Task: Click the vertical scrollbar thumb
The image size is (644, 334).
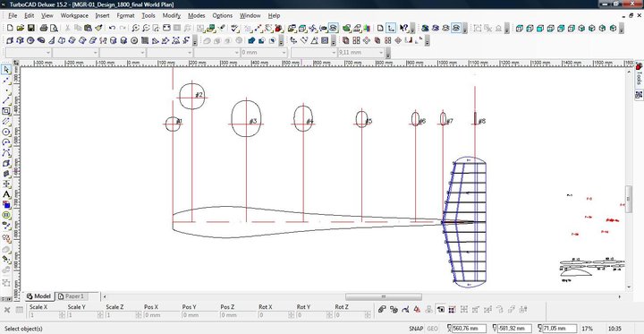Action: tap(629, 200)
